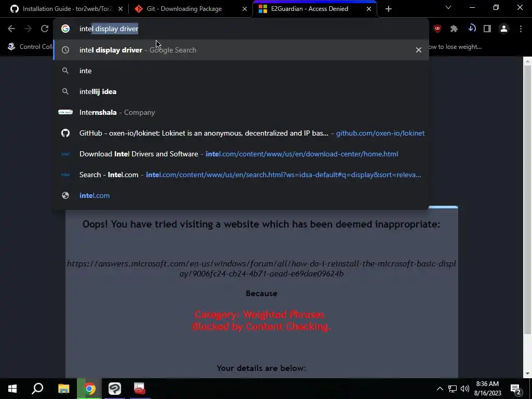Open the Chrome three-dot menu
This screenshot has height=399, width=532.
pyautogui.click(x=521, y=29)
